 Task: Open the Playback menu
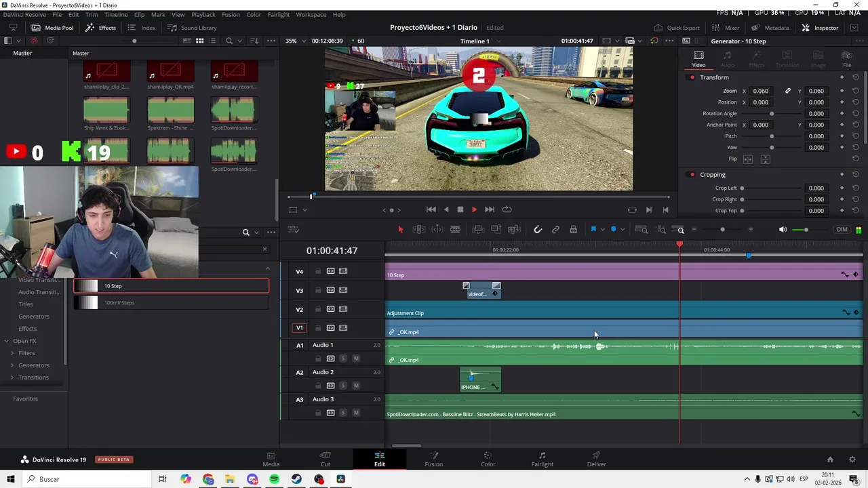coord(203,14)
